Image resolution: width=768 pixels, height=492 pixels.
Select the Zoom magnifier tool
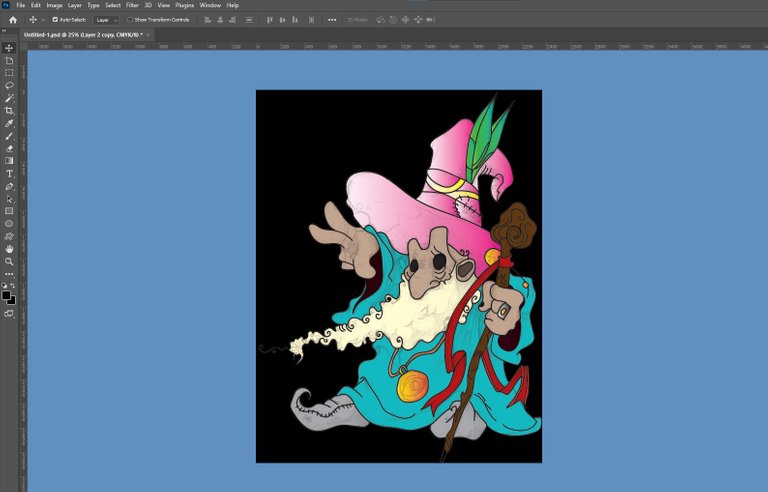point(9,262)
